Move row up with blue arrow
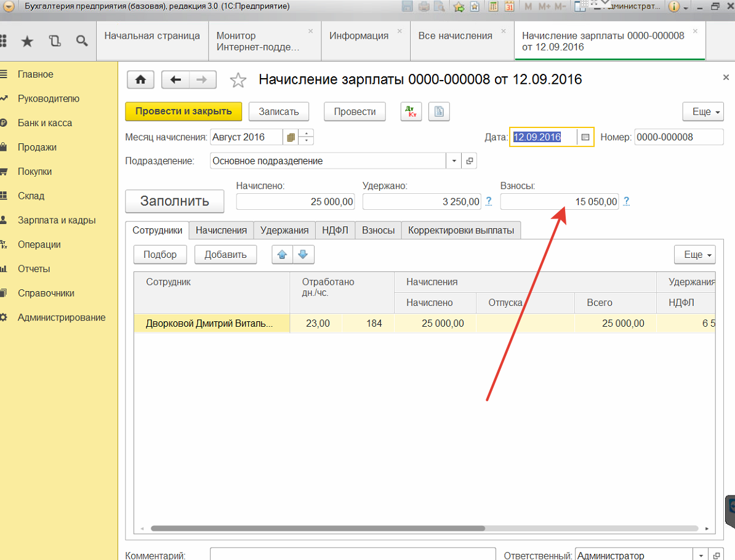This screenshot has width=735, height=560. click(283, 254)
